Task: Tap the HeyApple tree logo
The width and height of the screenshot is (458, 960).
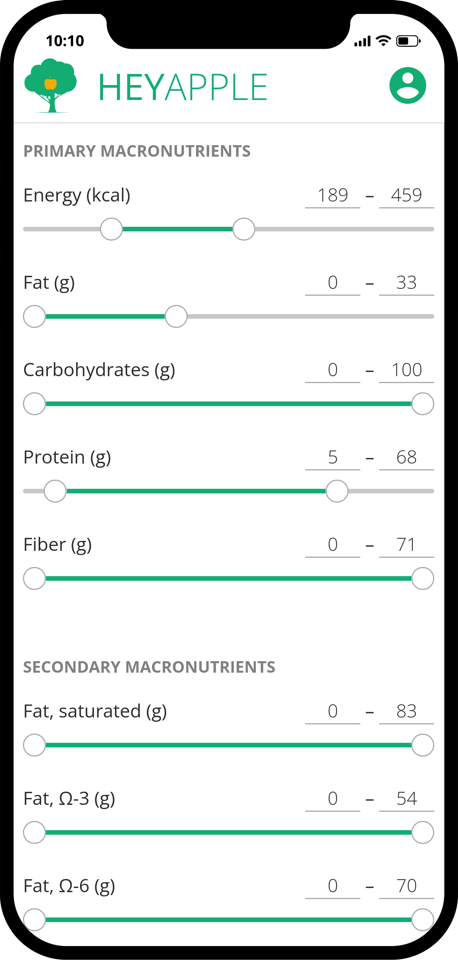Action: coord(51,86)
